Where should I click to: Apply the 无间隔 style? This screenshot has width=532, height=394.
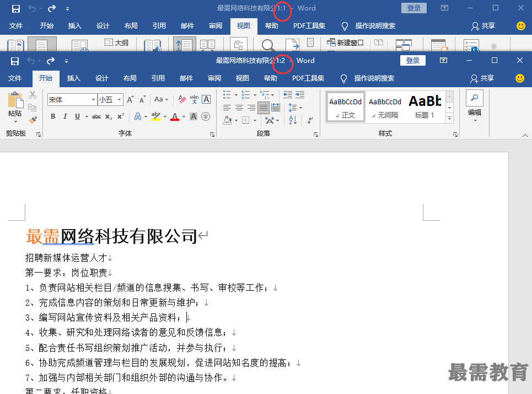click(x=385, y=107)
